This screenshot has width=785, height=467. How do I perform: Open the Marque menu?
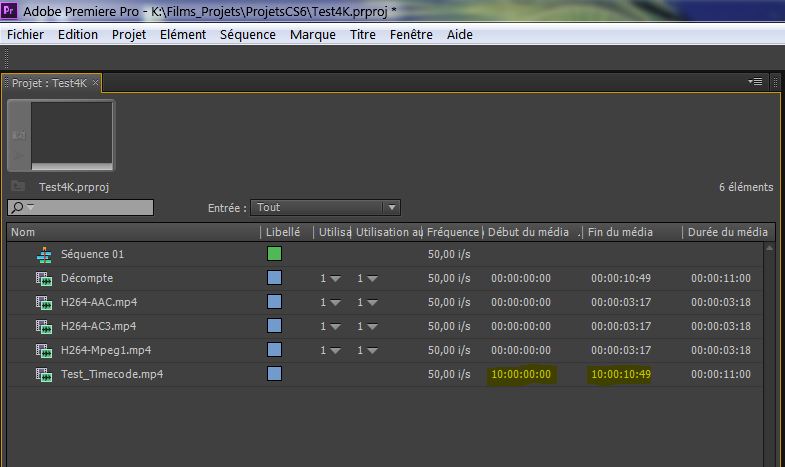[x=312, y=35]
